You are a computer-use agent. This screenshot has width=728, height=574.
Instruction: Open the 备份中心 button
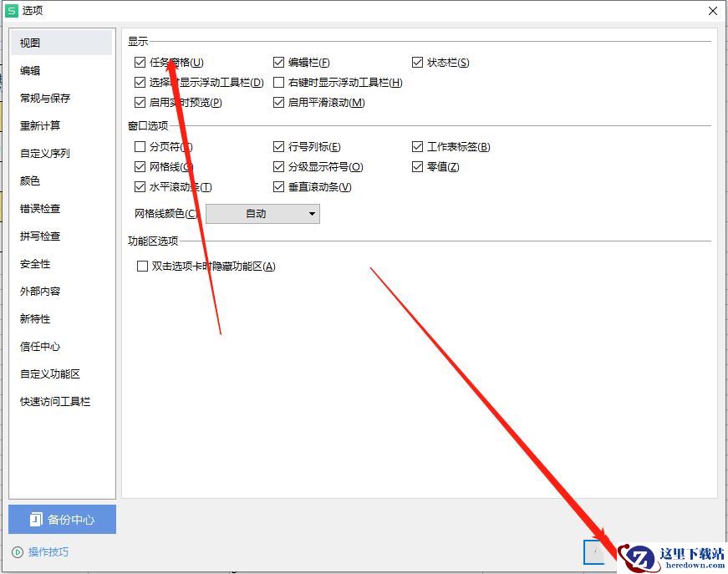point(62,519)
